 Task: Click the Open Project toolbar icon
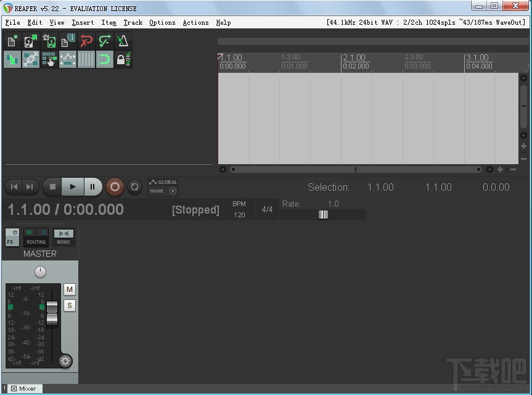point(31,41)
